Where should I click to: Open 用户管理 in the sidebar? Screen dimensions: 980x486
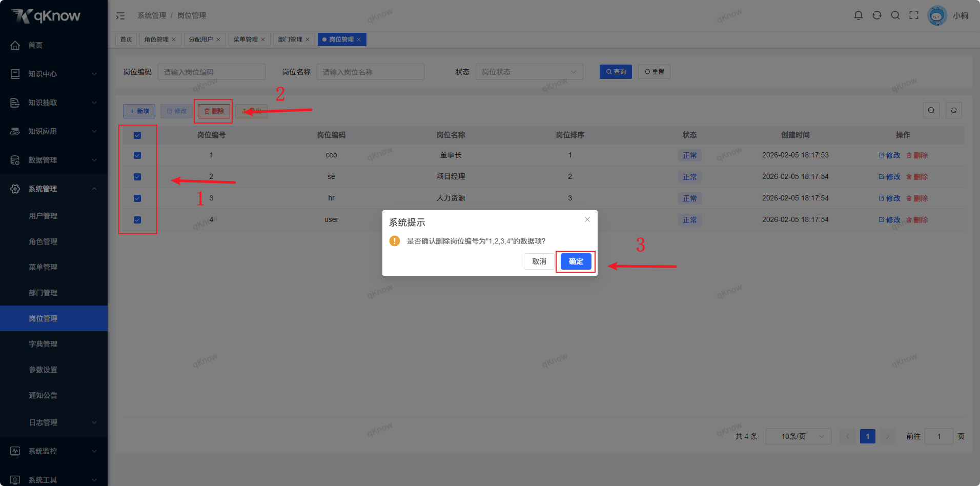coord(54,216)
